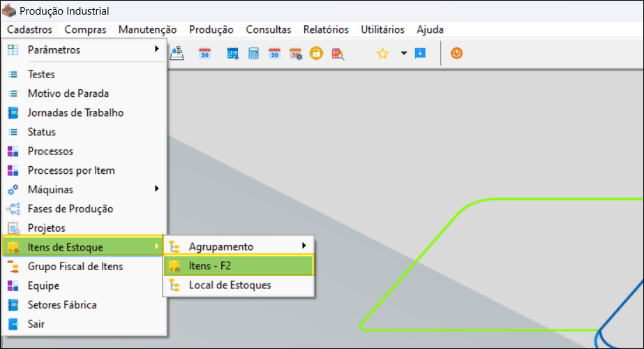This screenshot has width=644, height=349.
Task: Open the Ajuda menu
Action: point(430,29)
